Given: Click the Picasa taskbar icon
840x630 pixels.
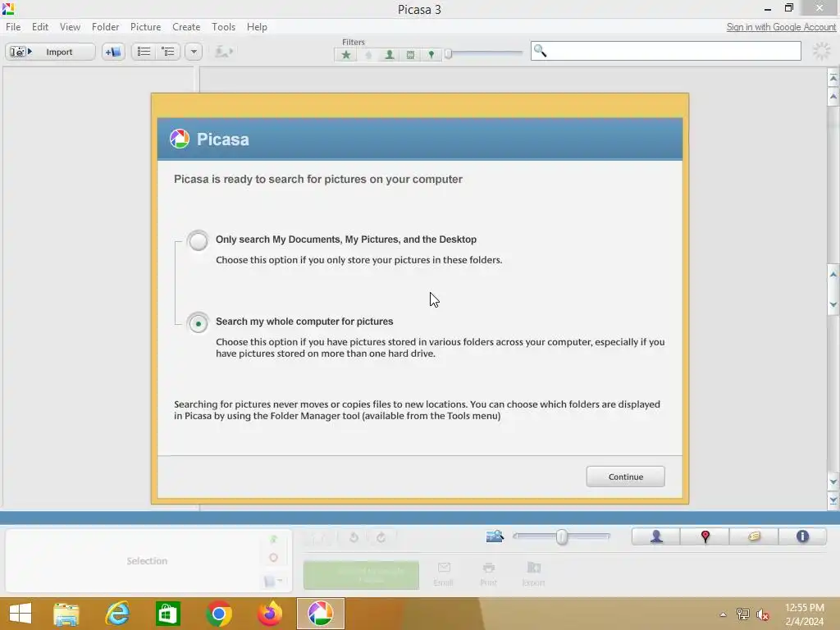Looking at the screenshot, I should (x=321, y=614).
